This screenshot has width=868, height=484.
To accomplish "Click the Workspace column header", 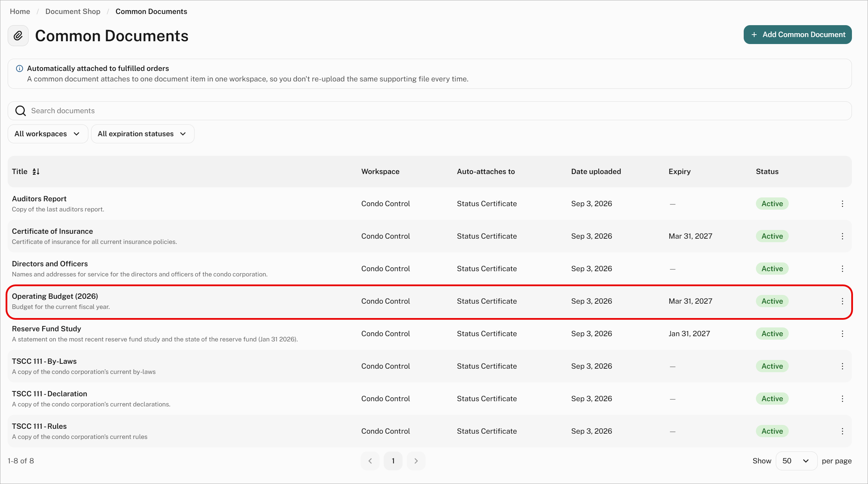I will pos(380,172).
